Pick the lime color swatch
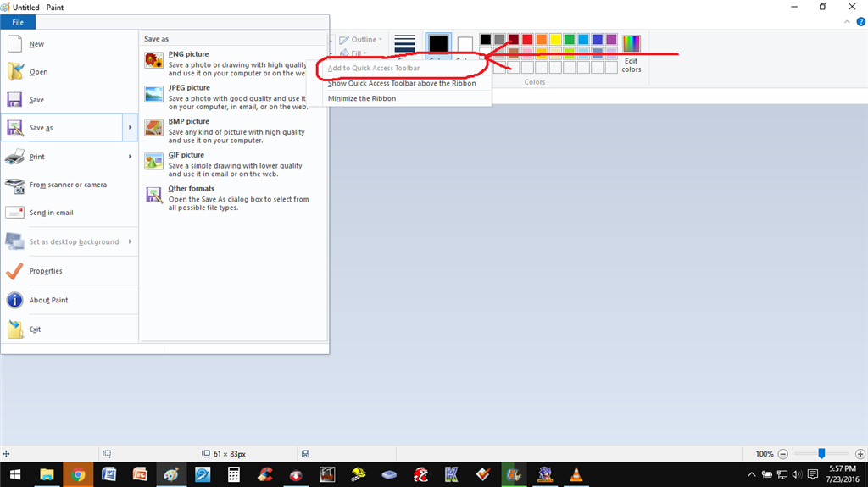The width and height of the screenshot is (868, 487). 569,53
